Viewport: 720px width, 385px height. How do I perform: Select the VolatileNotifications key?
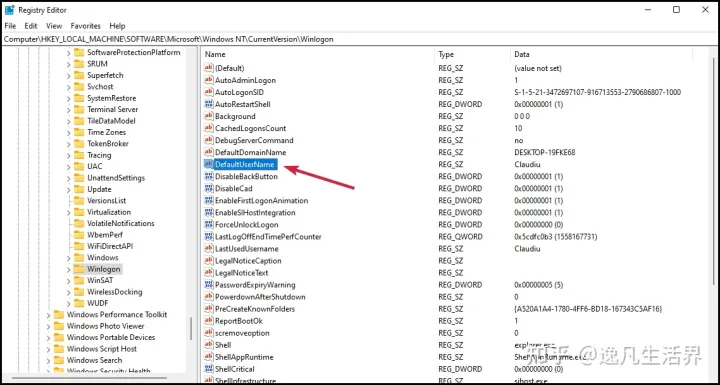pyautogui.click(x=121, y=223)
